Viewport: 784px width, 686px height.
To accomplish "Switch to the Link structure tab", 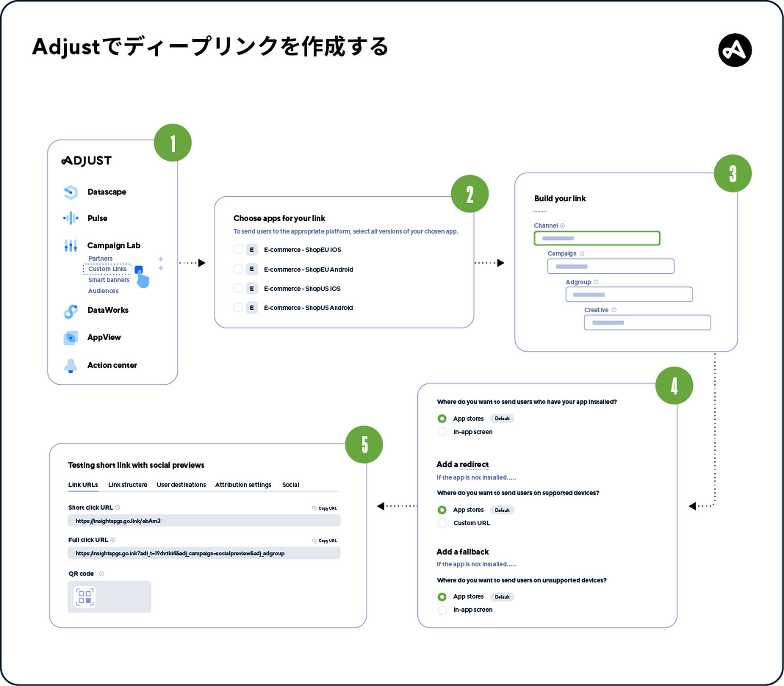I will tap(128, 485).
